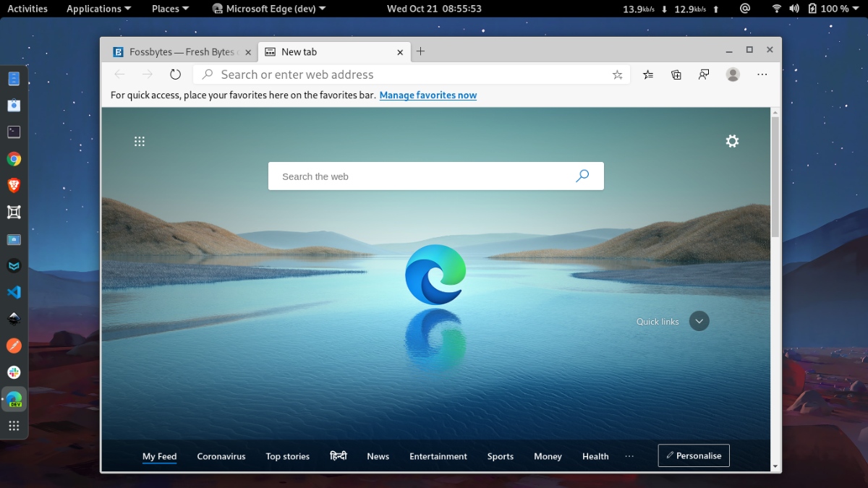The image size is (868, 488).
Task: Open the Collections icon in toolbar
Action: [676, 74]
